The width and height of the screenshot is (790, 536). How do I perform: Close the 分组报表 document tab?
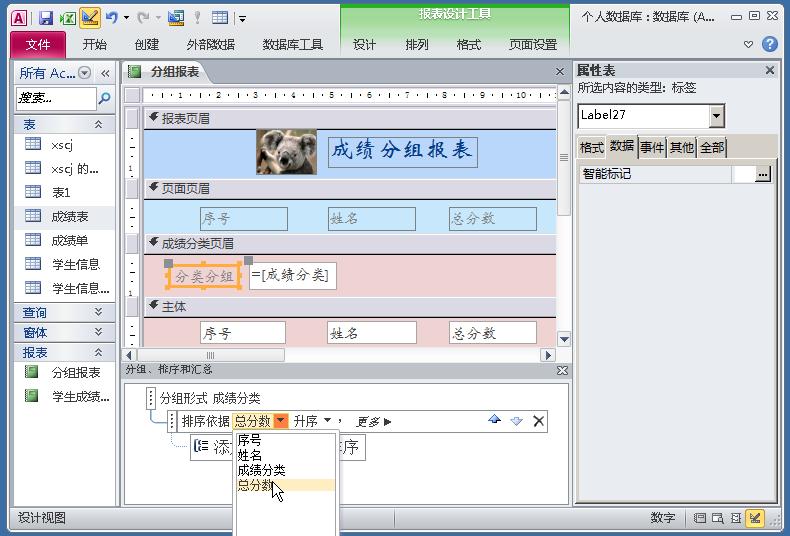click(x=560, y=72)
